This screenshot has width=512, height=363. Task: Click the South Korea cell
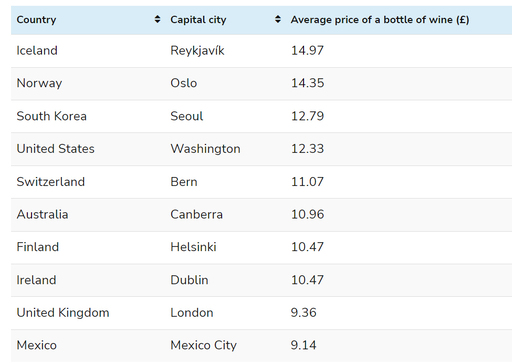point(52,116)
